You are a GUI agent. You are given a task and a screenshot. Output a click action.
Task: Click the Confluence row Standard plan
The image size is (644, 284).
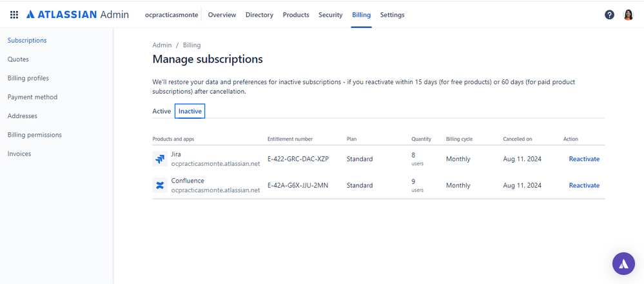(360, 185)
